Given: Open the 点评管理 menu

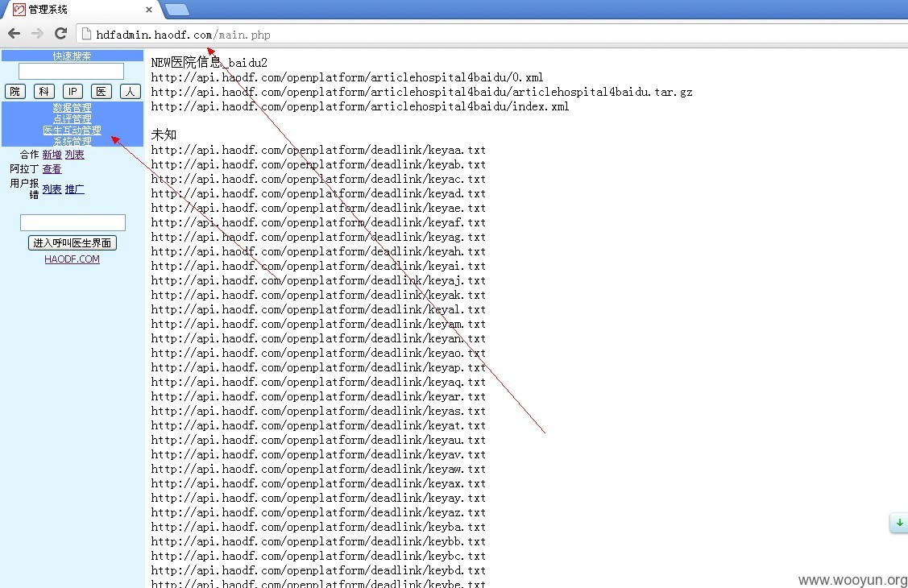Looking at the screenshot, I should pyautogui.click(x=73, y=118).
